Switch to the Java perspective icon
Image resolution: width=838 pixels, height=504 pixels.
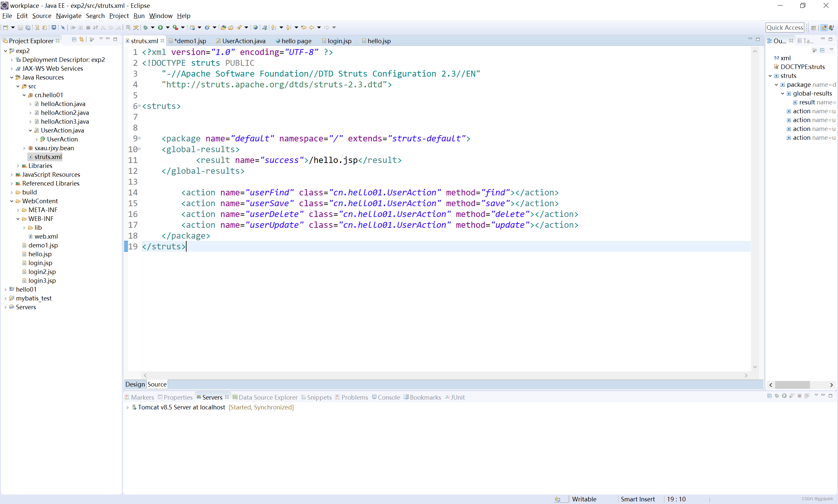tap(831, 28)
